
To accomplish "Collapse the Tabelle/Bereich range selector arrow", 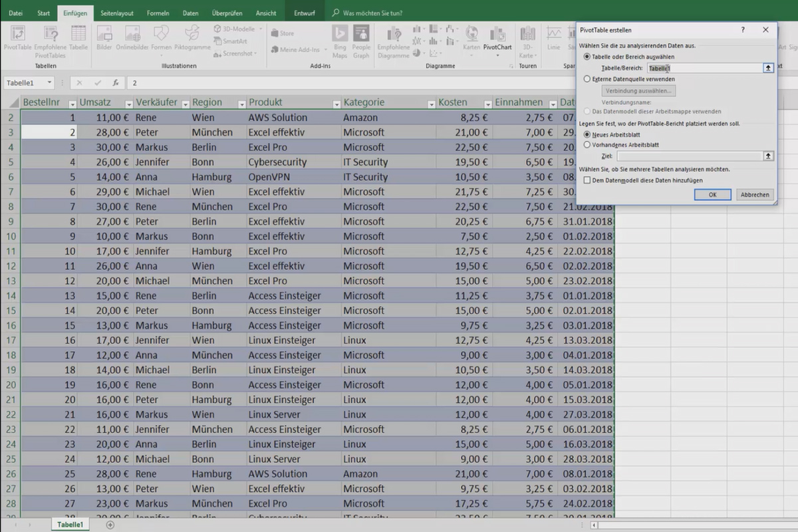I will coord(767,67).
